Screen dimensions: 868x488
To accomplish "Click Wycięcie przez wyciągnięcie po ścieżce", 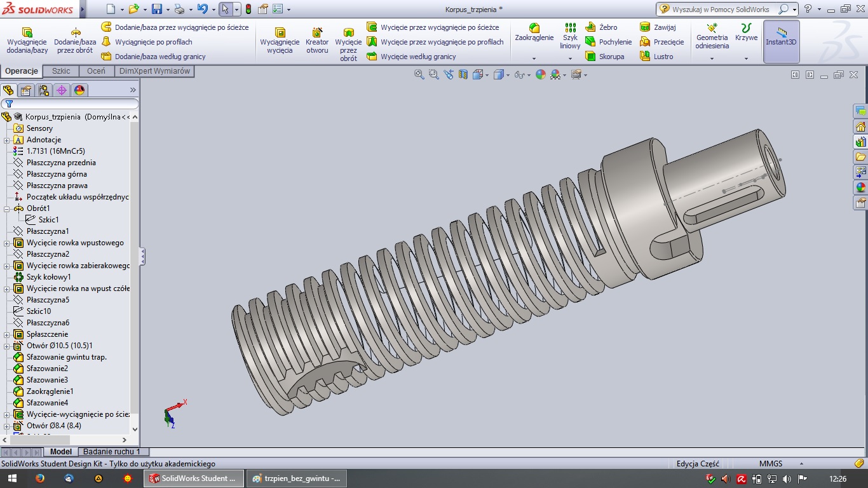I will [x=433, y=27].
